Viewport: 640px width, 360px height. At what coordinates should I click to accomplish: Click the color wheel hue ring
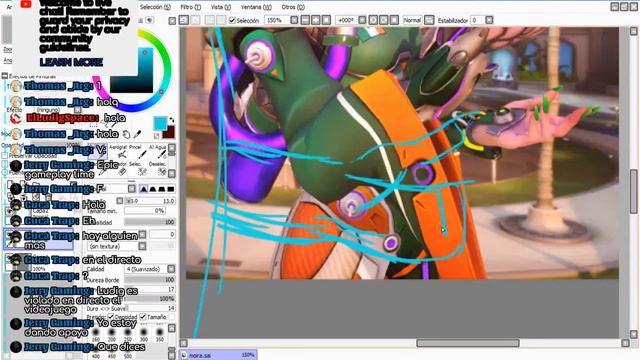tap(166, 69)
